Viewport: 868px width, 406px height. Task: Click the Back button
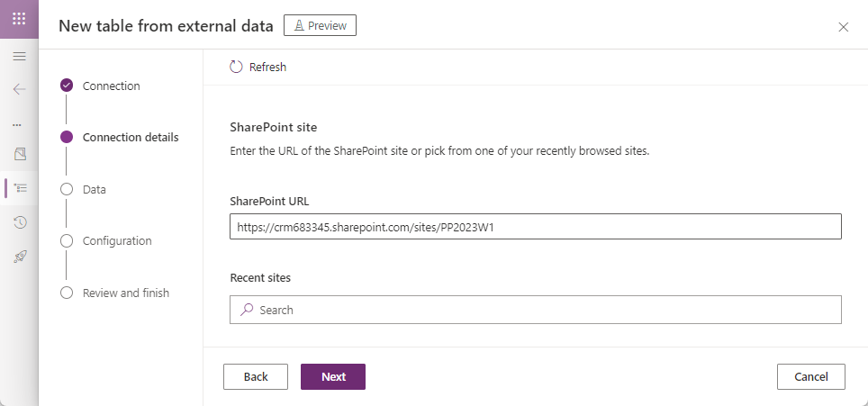click(x=256, y=376)
